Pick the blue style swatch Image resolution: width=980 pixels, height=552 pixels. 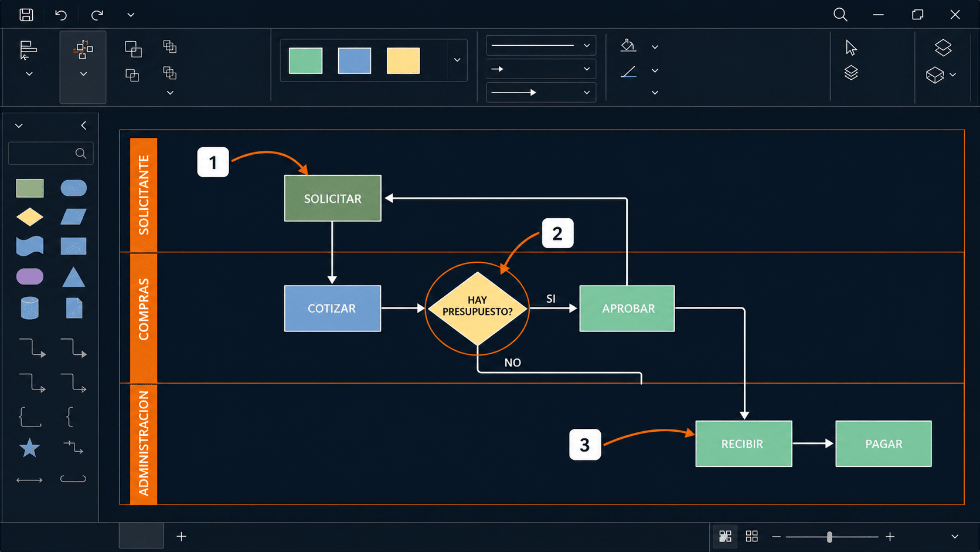click(x=355, y=60)
